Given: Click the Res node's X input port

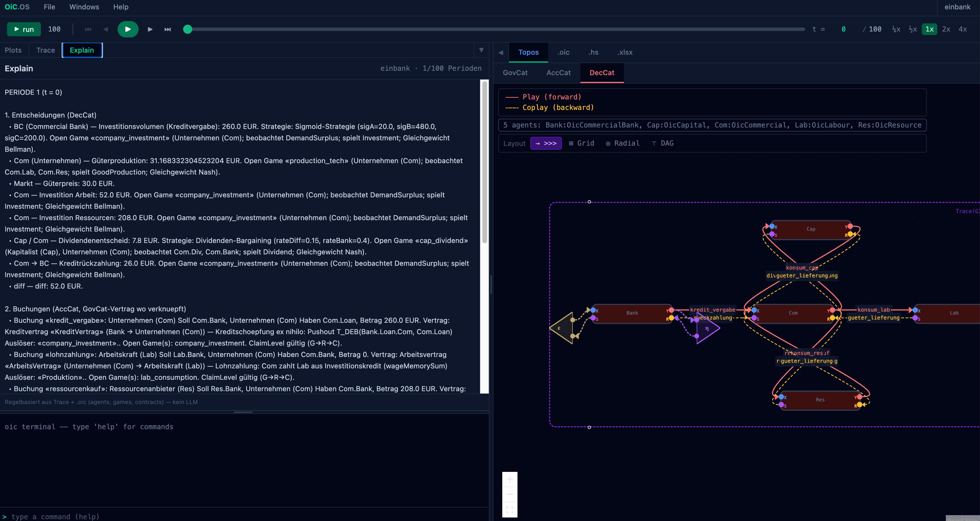Looking at the screenshot, I should (781, 397).
